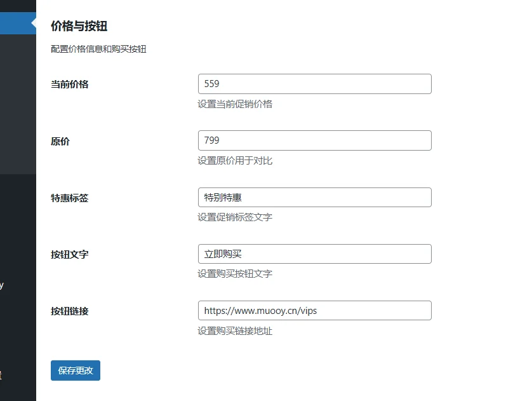Image resolution: width=532 pixels, height=401 pixels.
Task: Click the 特惠标签 field label
Action: 69,198
